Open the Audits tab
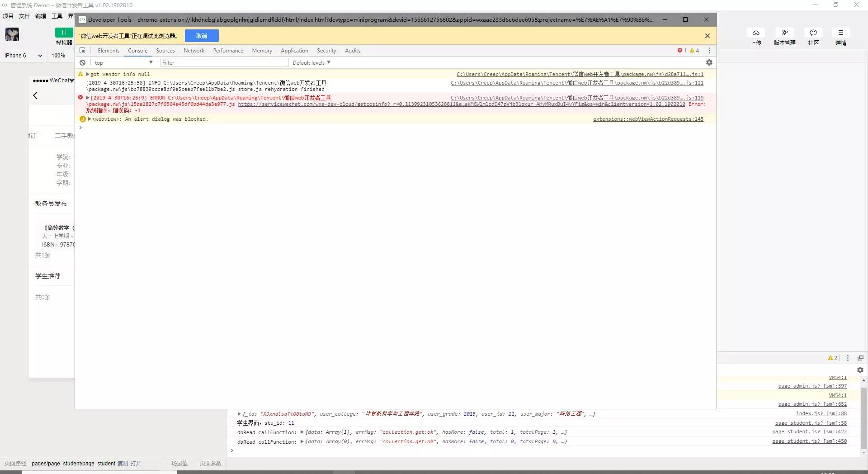 tap(353, 51)
